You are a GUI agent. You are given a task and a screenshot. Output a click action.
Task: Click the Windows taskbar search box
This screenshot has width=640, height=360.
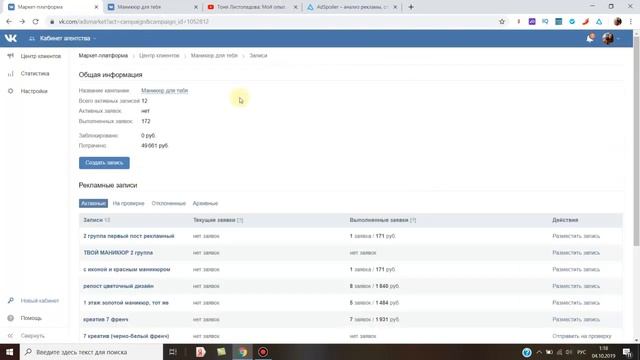click(91, 352)
